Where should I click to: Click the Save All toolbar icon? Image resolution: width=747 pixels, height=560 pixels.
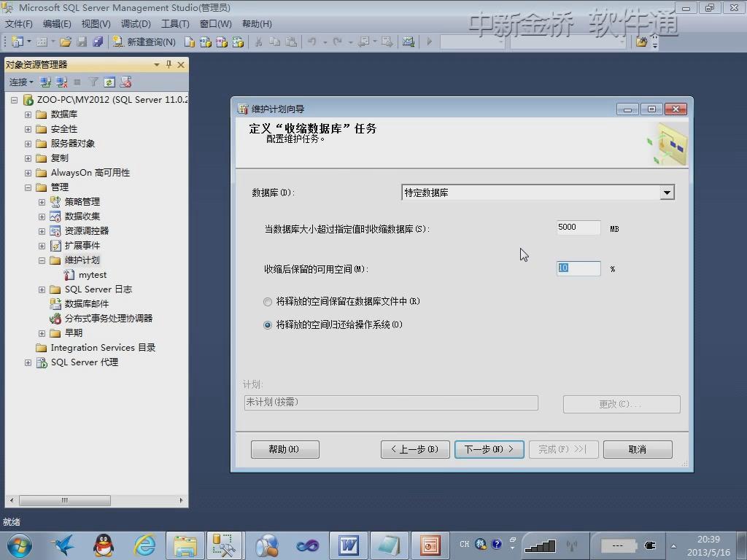(98, 42)
